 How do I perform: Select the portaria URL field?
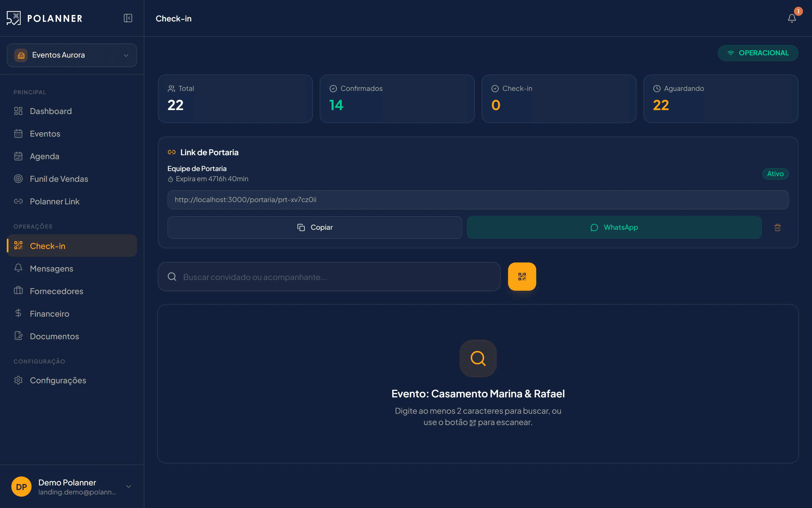coord(478,200)
